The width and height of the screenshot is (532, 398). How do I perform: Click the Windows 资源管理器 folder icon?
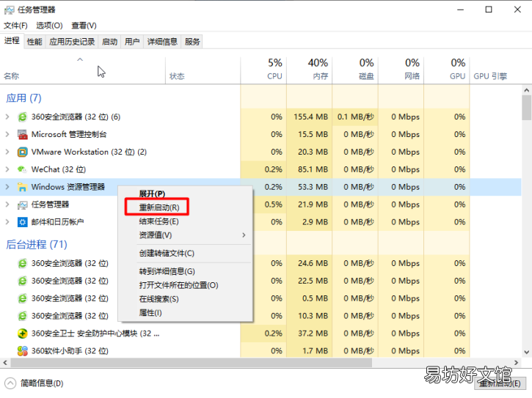(x=23, y=187)
